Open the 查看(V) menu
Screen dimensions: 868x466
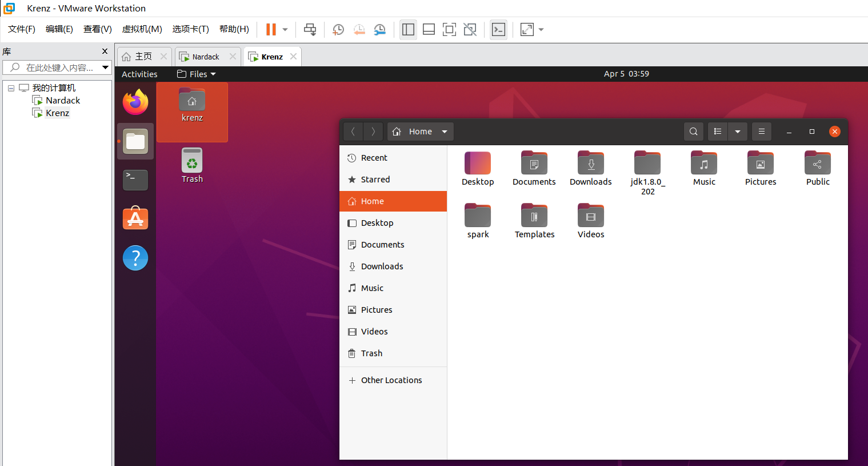coord(98,29)
